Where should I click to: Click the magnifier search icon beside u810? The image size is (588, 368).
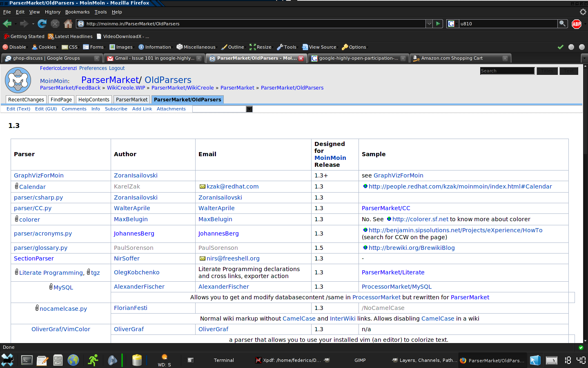coord(562,24)
